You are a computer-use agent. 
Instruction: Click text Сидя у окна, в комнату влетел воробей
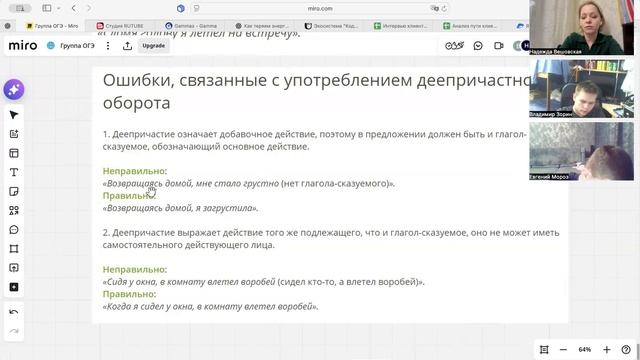(189, 282)
